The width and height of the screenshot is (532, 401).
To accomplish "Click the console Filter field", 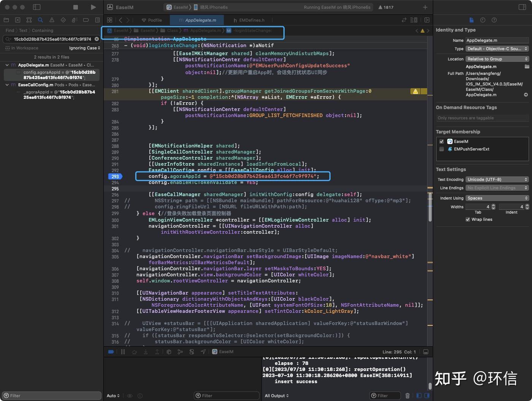I will [385, 396].
